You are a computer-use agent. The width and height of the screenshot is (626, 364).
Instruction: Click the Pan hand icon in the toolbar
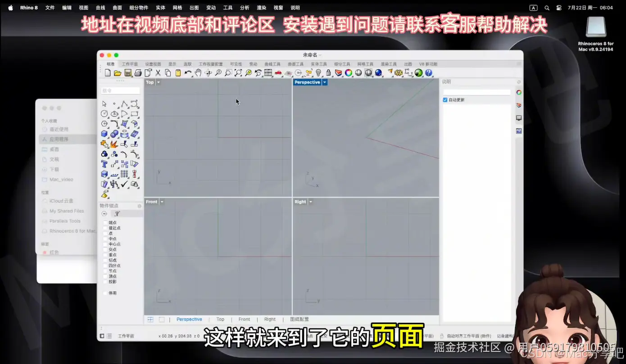coord(198,72)
